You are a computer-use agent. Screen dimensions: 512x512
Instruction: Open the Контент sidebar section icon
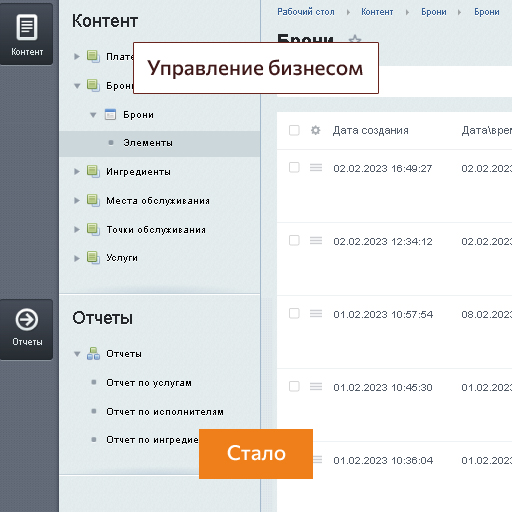(27, 34)
